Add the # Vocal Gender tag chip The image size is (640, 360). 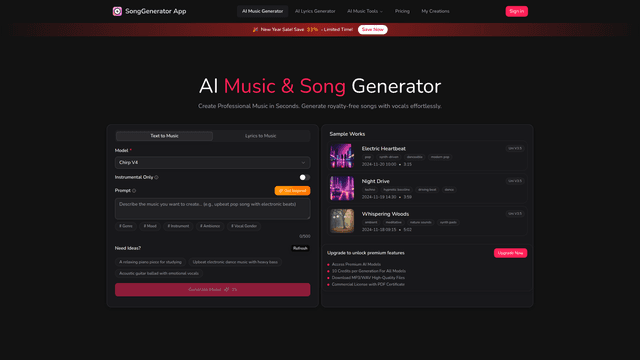coord(244,226)
